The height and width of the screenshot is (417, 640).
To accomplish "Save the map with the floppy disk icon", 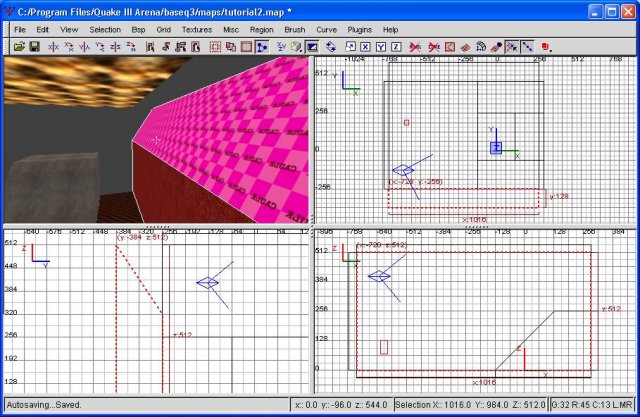I will tap(34, 47).
